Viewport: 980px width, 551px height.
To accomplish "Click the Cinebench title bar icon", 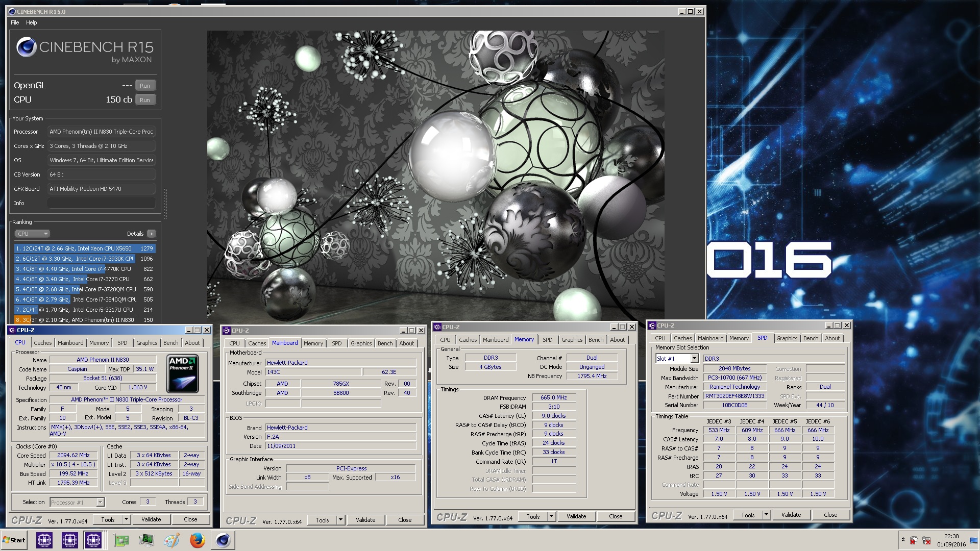I will tap(13, 11).
